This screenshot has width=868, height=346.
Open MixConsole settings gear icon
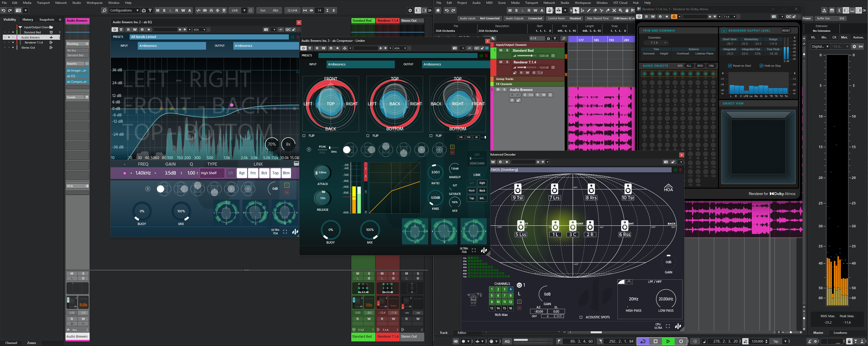click(410, 10)
